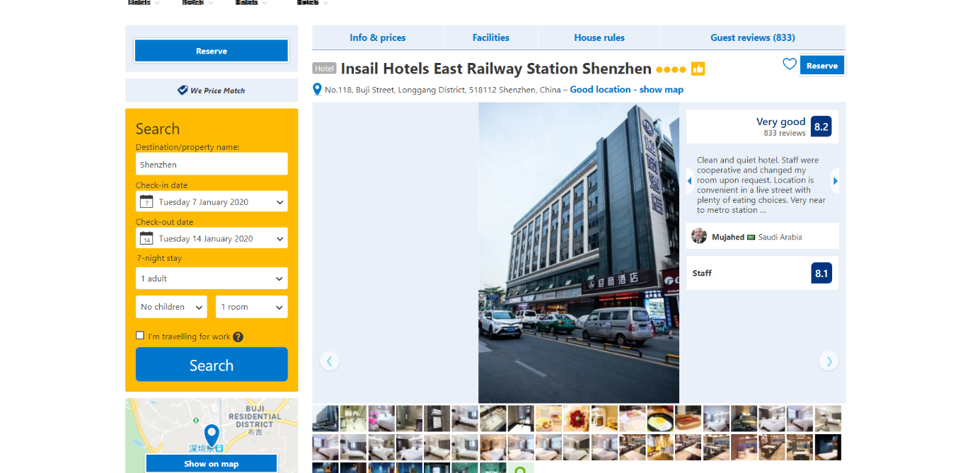Click the Saudi Arabia country text
Screen dimensions: 980x473
point(780,237)
